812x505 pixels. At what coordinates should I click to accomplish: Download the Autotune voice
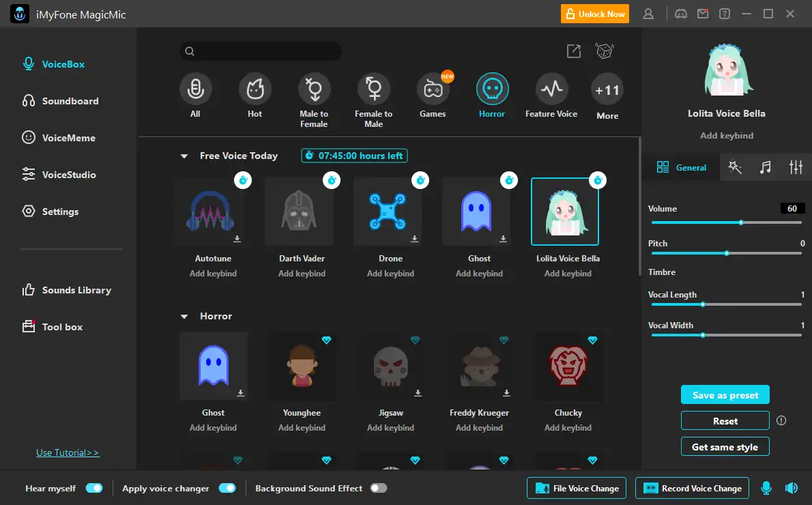(x=237, y=239)
